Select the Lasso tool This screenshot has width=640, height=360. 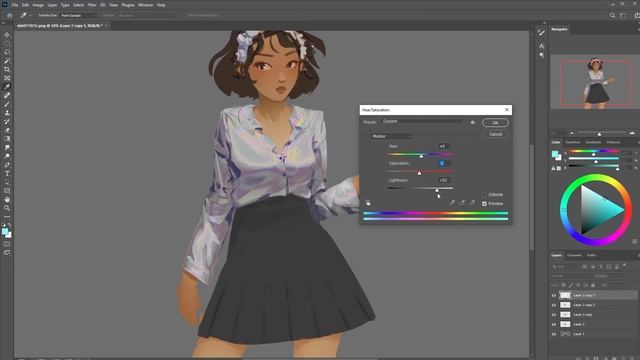(x=7, y=52)
